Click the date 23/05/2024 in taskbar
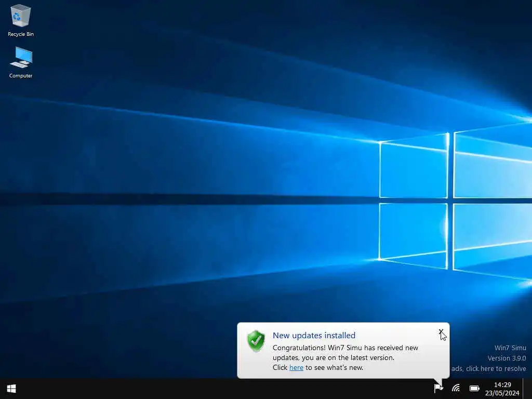The width and height of the screenshot is (532, 399). coord(502,393)
